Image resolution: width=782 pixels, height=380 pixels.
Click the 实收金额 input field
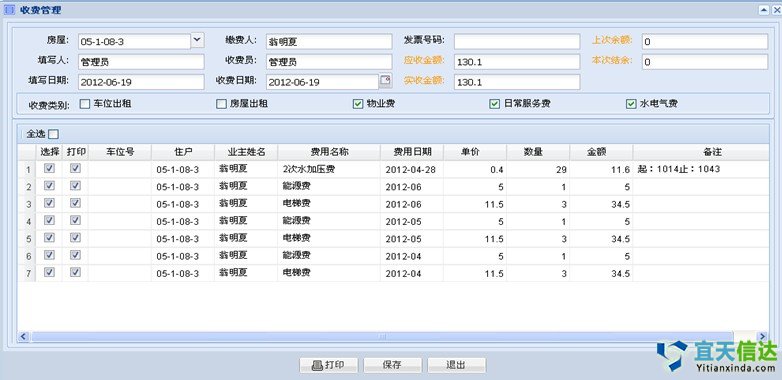517,82
